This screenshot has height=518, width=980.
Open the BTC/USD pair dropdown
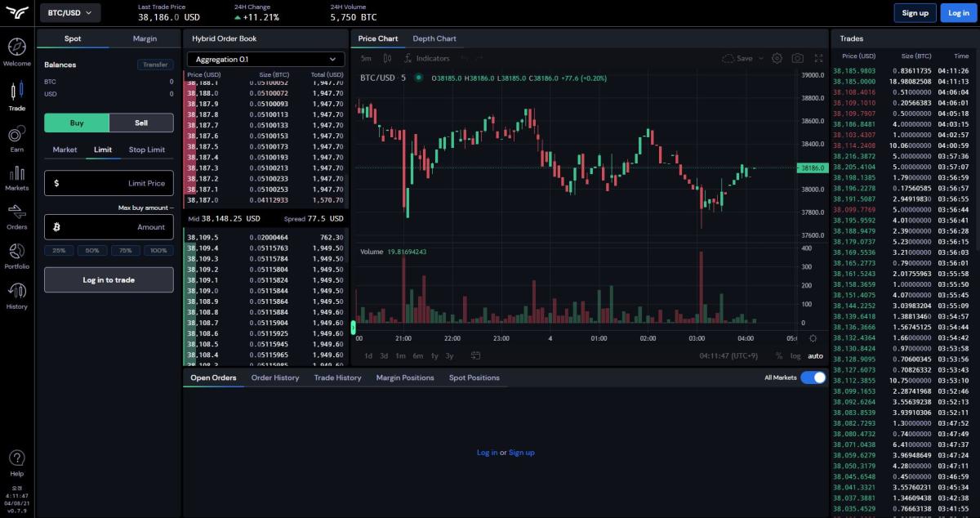coord(70,12)
